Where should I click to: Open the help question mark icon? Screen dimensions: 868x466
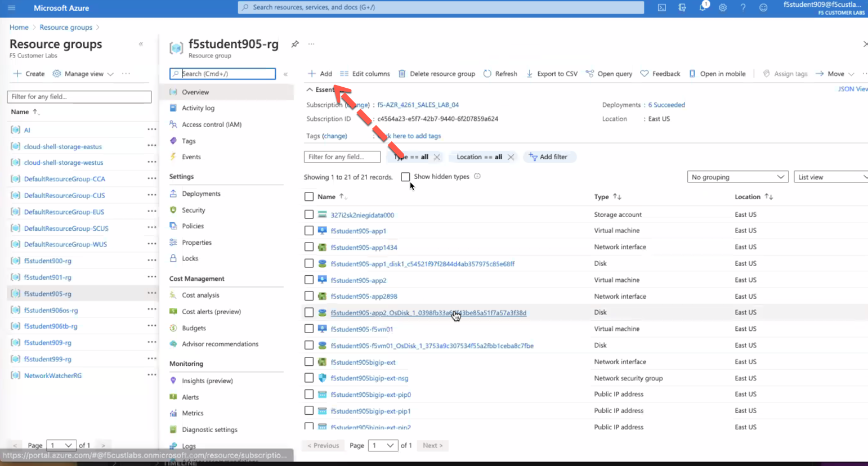click(743, 8)
